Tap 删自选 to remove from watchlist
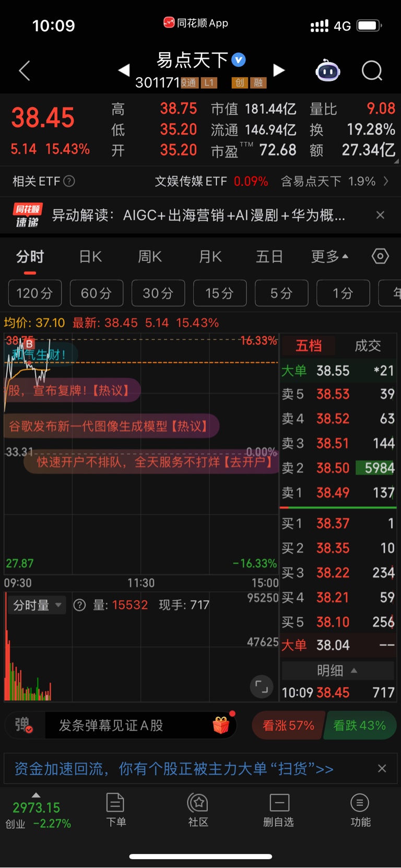Screen dimensions: 401x868 coord(279,810)
